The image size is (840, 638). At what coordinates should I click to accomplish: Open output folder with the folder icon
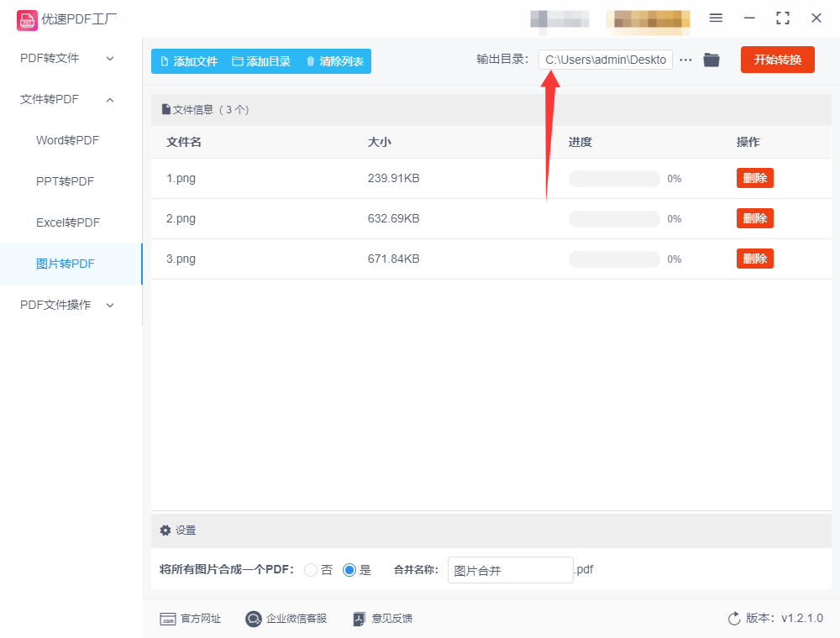pos(711,60)
